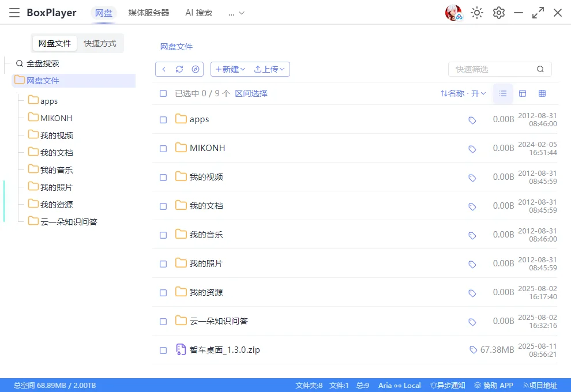Click the 网盘文件 breadcrumb link
Viewport: 571px width, 392px height.
(x=176, y=47)
